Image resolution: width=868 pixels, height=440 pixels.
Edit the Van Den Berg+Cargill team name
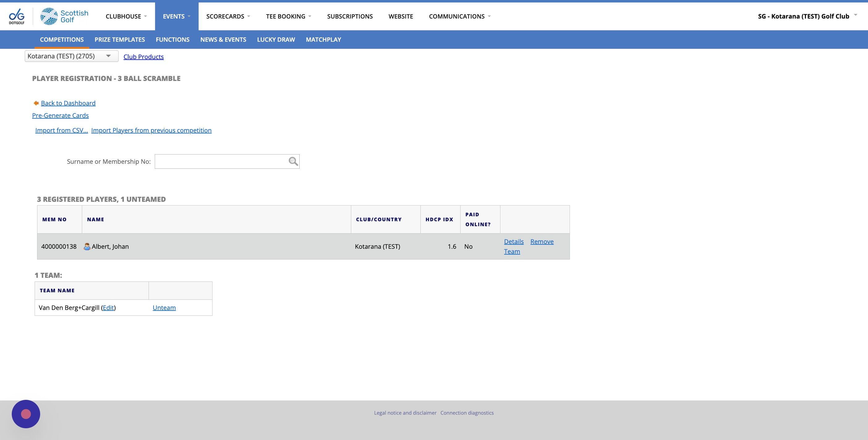click(108, 307)
